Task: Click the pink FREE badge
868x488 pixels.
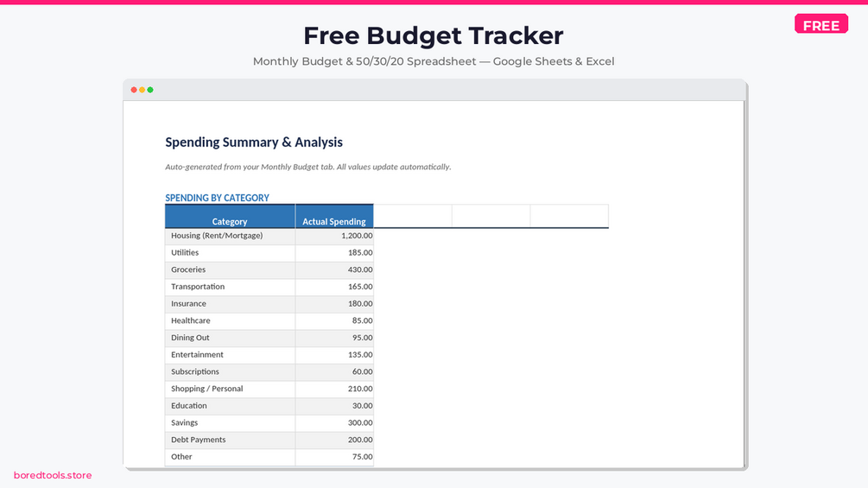Action: 821,24
